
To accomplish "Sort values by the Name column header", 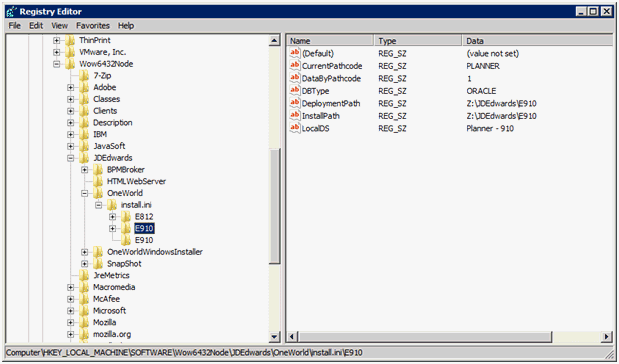I will (330, 41).
